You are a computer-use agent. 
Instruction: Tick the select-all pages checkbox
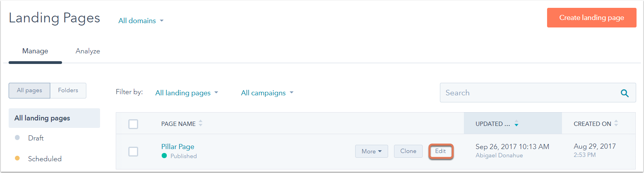pyautogui.click(x=133, y=124)
